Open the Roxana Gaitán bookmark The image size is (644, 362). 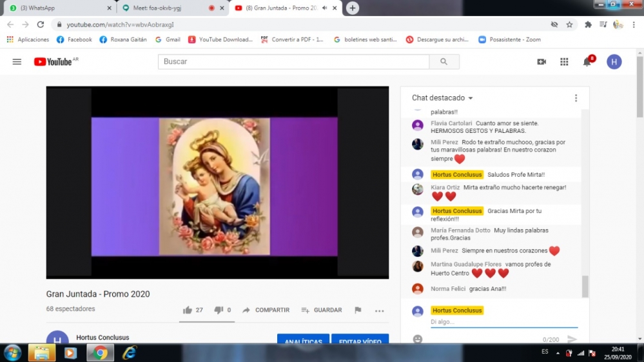point(123,39)
